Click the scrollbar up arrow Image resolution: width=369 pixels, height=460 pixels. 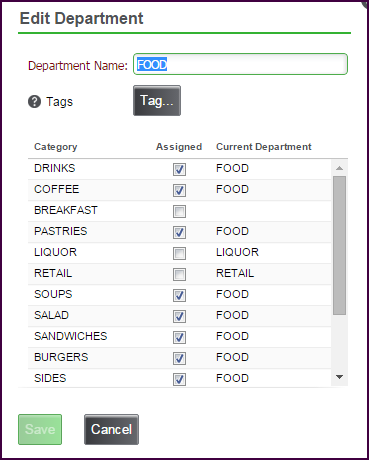[x=340, y=168]
